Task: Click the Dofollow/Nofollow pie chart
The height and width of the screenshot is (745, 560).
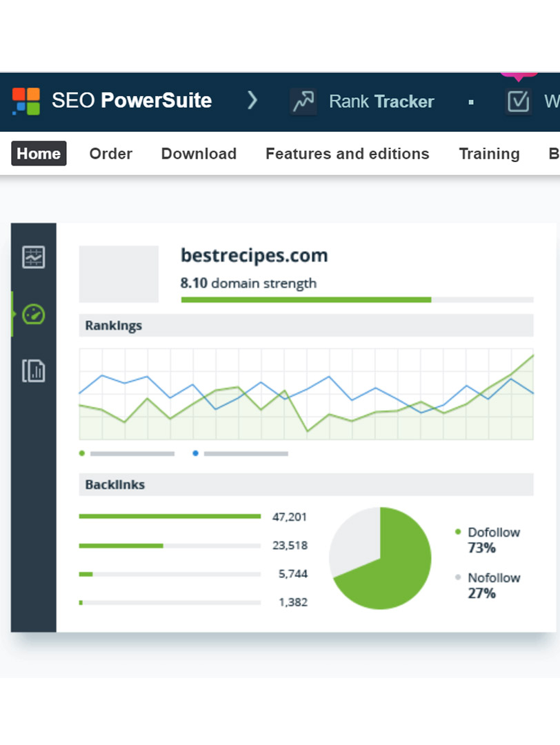Action: pyautogui.click(x=380, y=559)
